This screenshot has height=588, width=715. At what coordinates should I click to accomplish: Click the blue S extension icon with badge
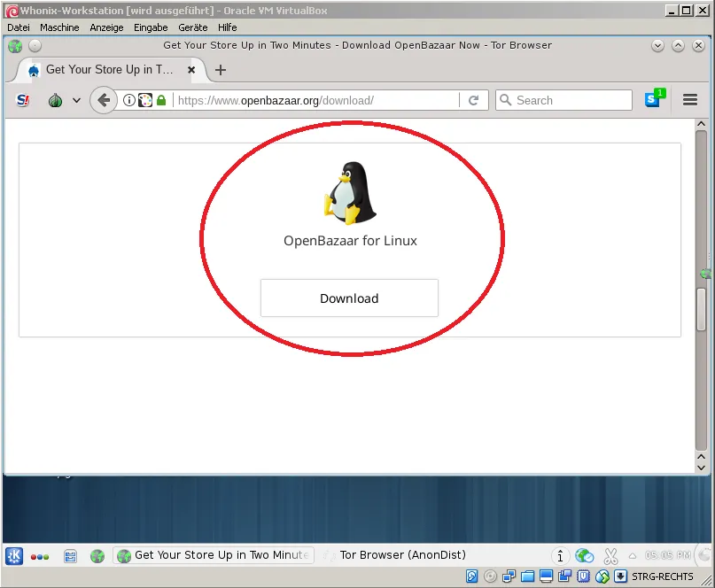655,98
